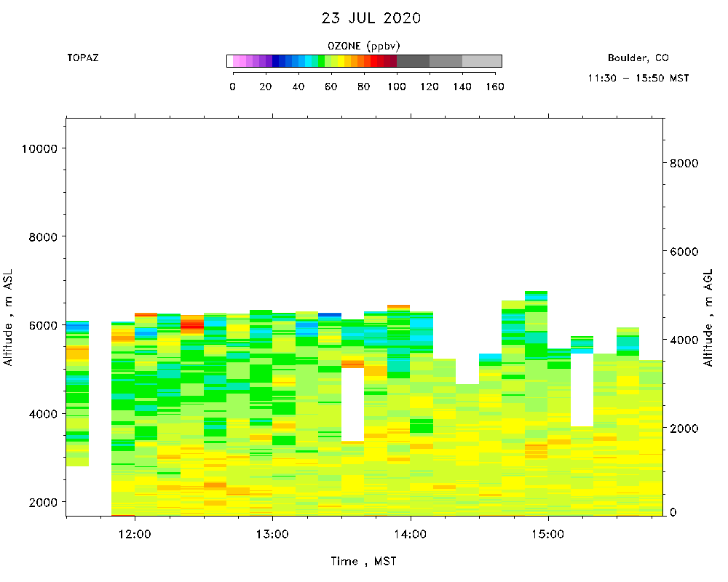Click the colorbar tick label "40"
This screenshot has height=582, width=728.
(298, 87)
